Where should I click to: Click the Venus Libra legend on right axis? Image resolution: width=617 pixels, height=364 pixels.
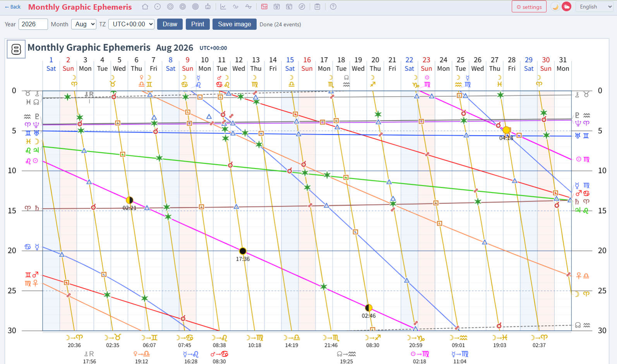point(583,275)
